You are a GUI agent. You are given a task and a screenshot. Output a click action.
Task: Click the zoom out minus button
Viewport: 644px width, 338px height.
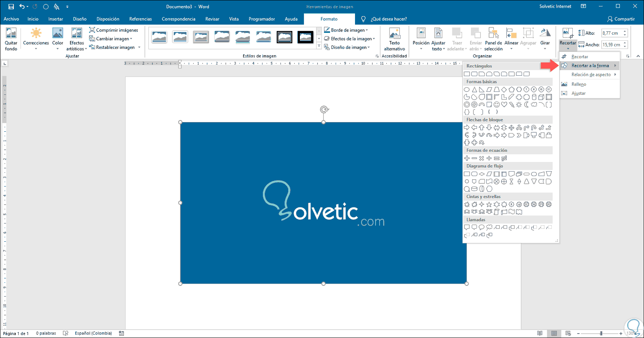tap(578, 333)
